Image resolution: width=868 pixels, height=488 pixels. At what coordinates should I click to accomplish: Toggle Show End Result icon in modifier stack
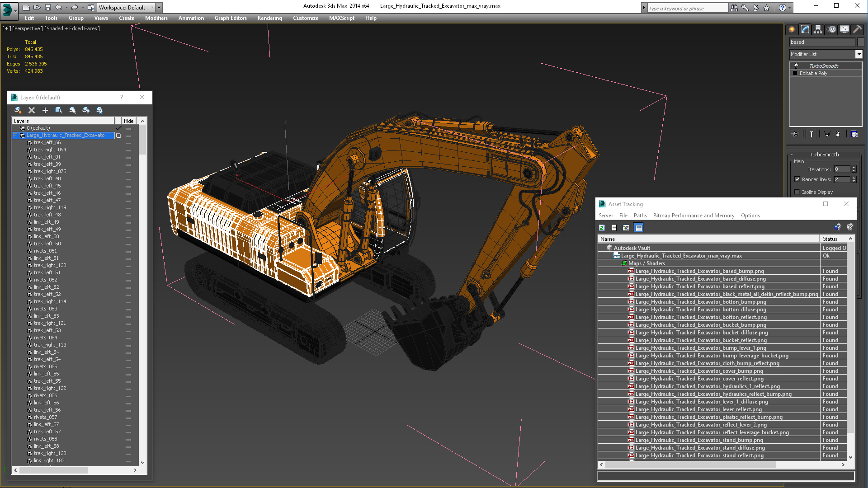tap(811, 134)
